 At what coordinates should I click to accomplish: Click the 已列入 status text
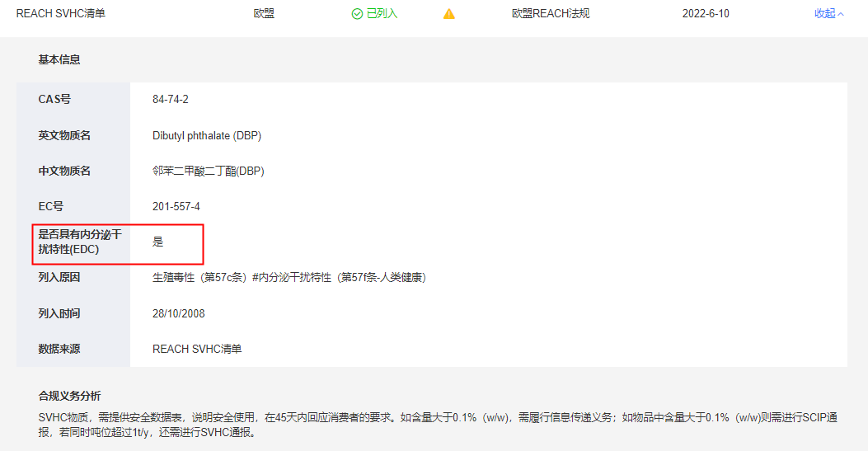(382, 14)
